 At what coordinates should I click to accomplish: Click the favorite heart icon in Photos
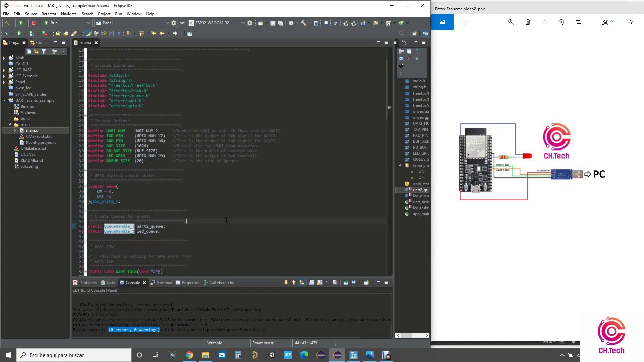pyautogui.click(x=544, y=22)
